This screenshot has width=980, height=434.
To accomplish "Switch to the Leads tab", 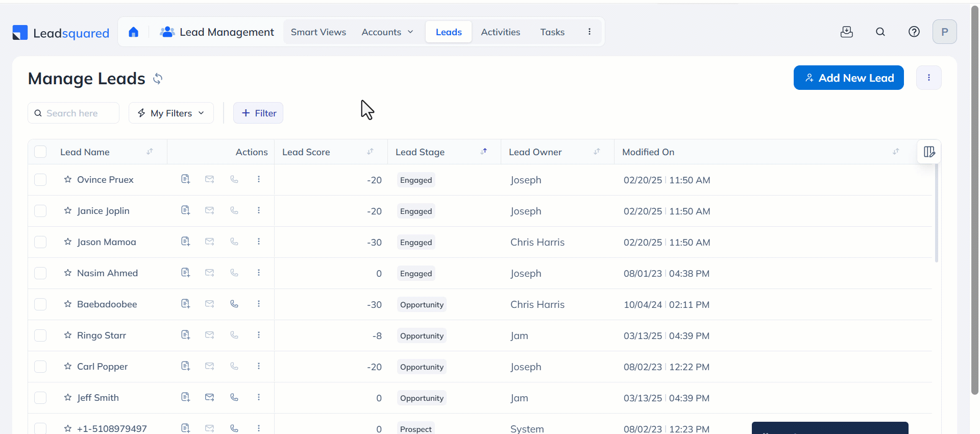I will (x=449, y=32).
